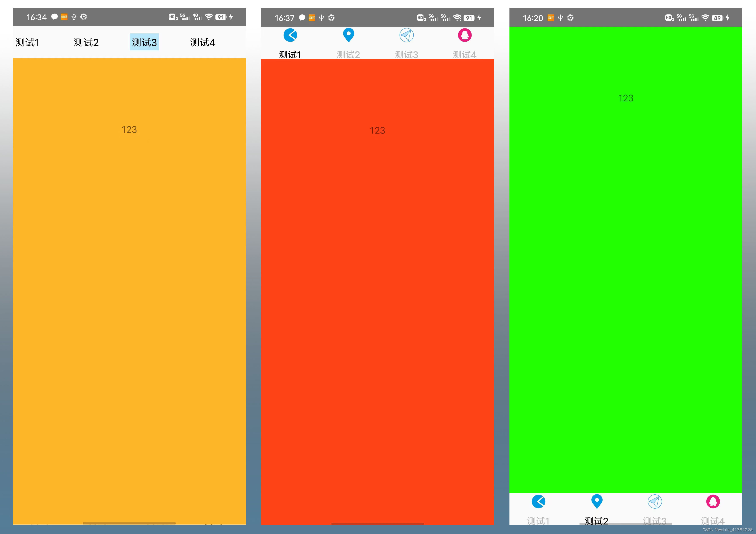Tap blue back-arrow icon in right phone bottom bar
This screenshot has width=756, height=534.
click(538, 501)
